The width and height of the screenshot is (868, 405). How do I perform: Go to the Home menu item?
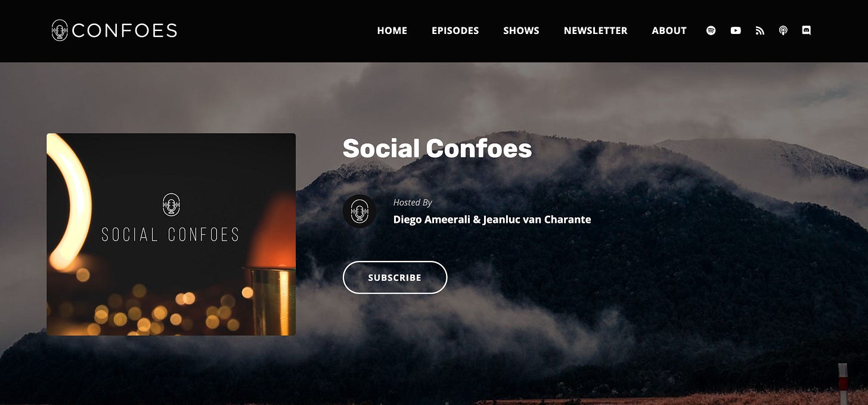392,30
